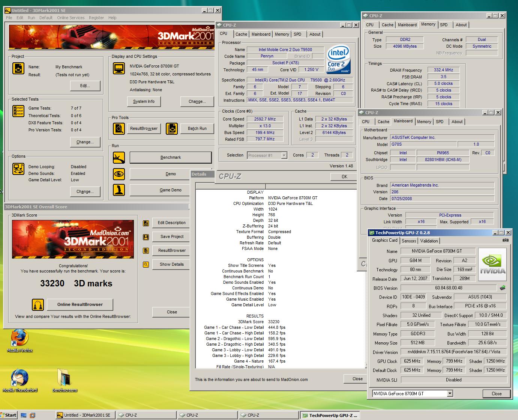Click the Batch Run icon in Pro Tools
518x420 pixels.
click(172, 129)
